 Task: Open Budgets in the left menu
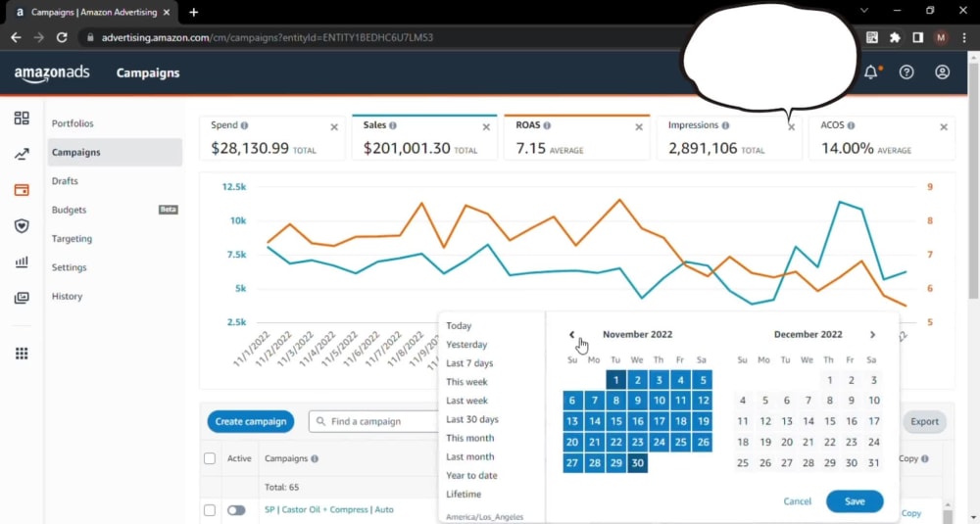(69, 210)
